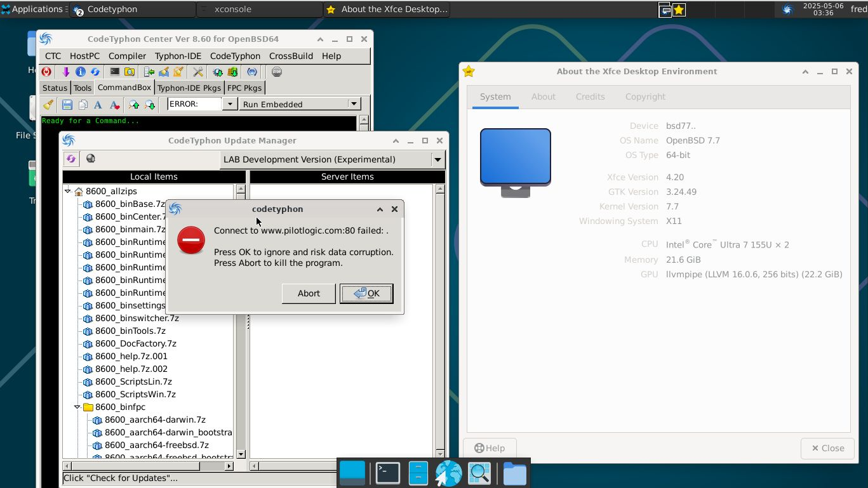Screen dimensions: 868x488
Task: Select 8600_help.7z.001 in Local Items
Action: tap(131, 356)
